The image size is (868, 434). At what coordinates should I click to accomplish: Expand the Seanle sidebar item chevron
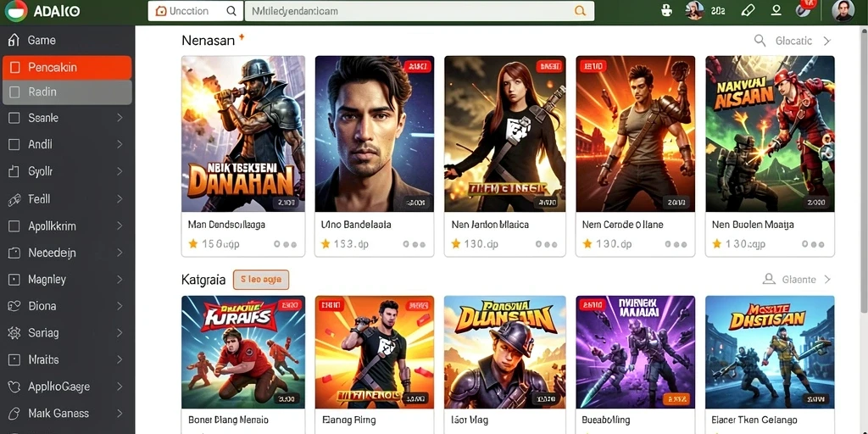[120, 117]
